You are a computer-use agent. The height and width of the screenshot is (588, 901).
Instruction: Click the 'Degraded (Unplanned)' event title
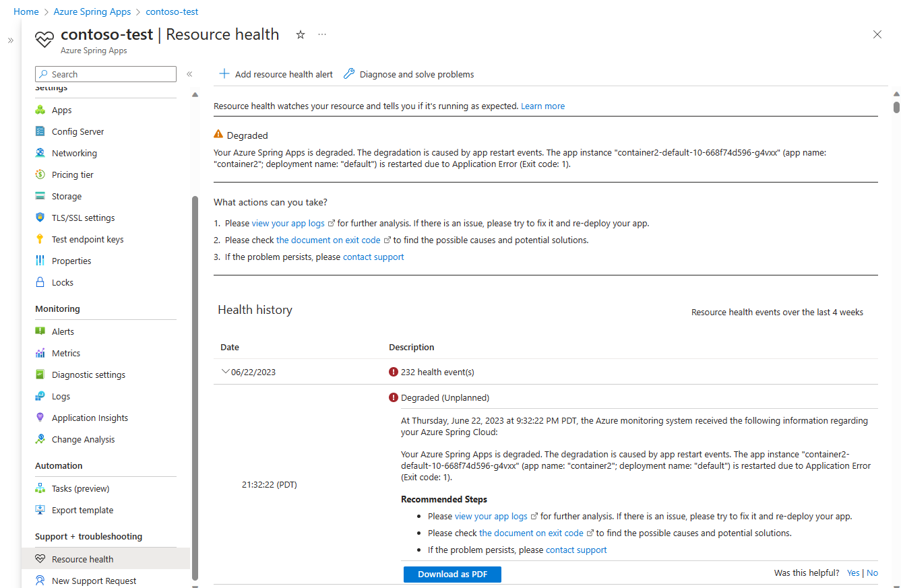click(x=445, y=397)
